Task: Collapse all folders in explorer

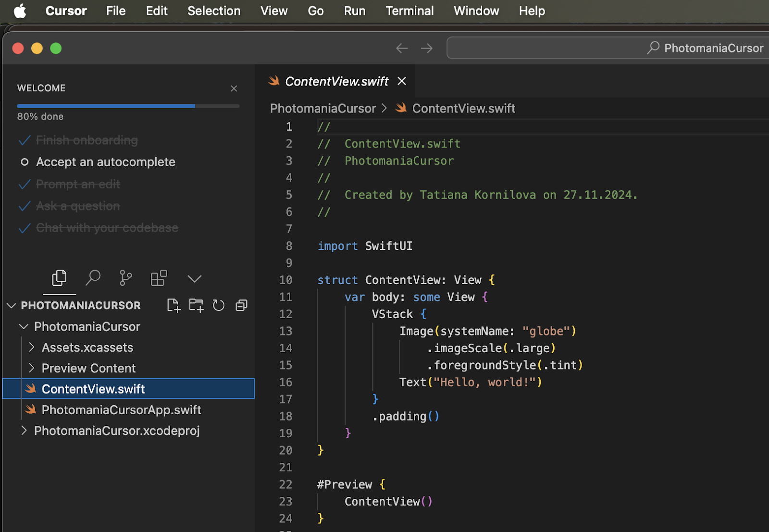Action: click(241, 305)
